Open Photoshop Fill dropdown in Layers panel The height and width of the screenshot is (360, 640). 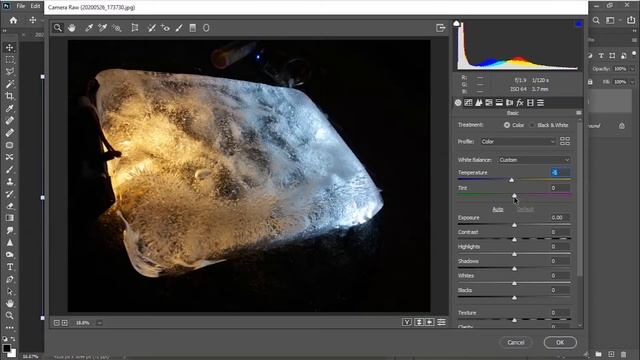(633, 82)
